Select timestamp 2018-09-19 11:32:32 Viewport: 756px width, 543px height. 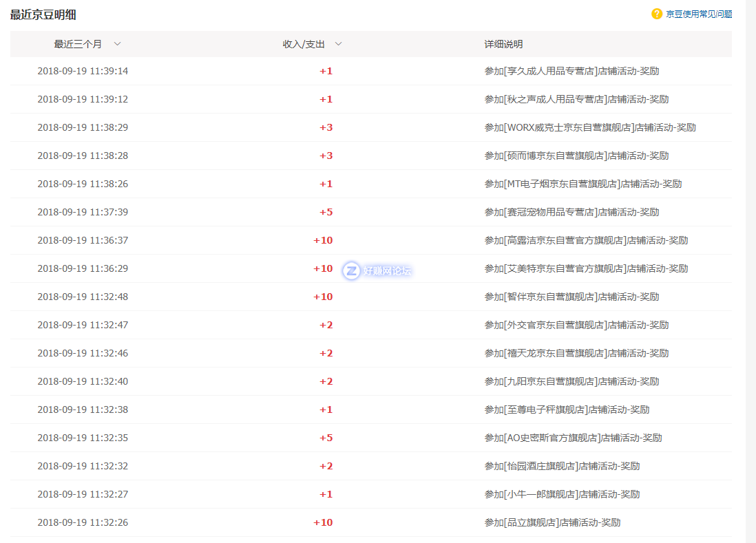pyautogui.click(x=83, y=466)
